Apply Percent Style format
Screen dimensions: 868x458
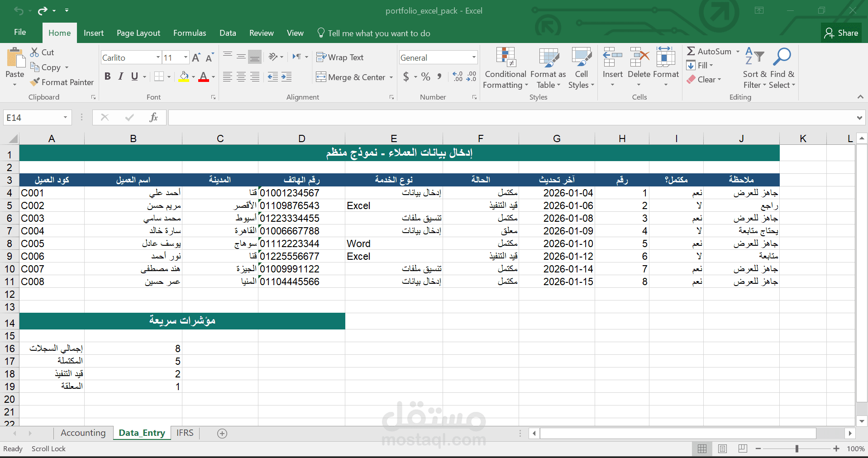click(x=426, y=77)
